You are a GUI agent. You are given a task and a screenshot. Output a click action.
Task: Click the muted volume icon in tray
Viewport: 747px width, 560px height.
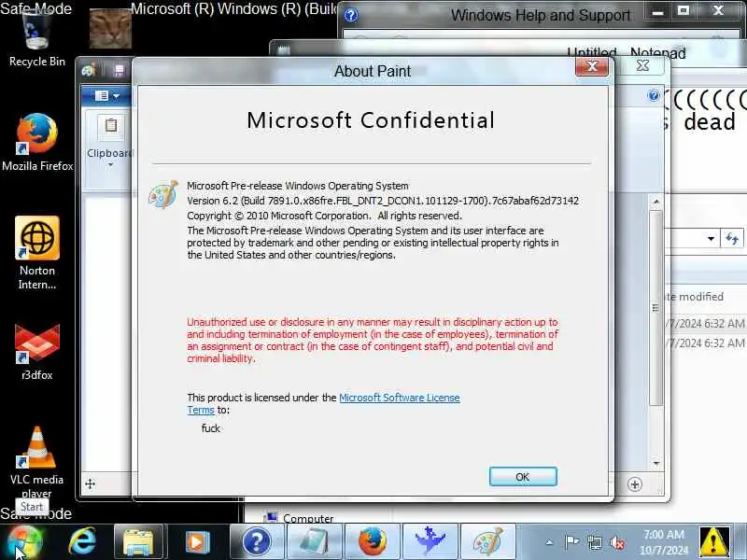tap(617, 542)
